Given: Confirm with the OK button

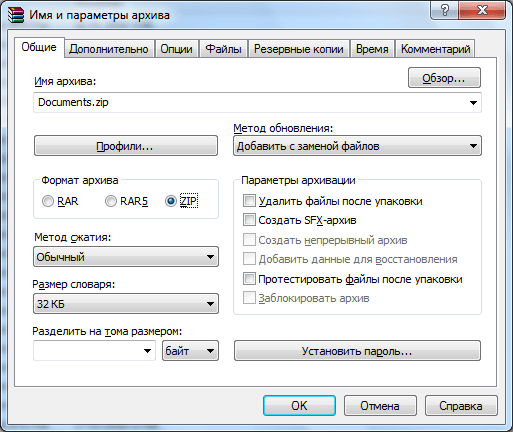Looking at the screenshot, I should point(299,405).
